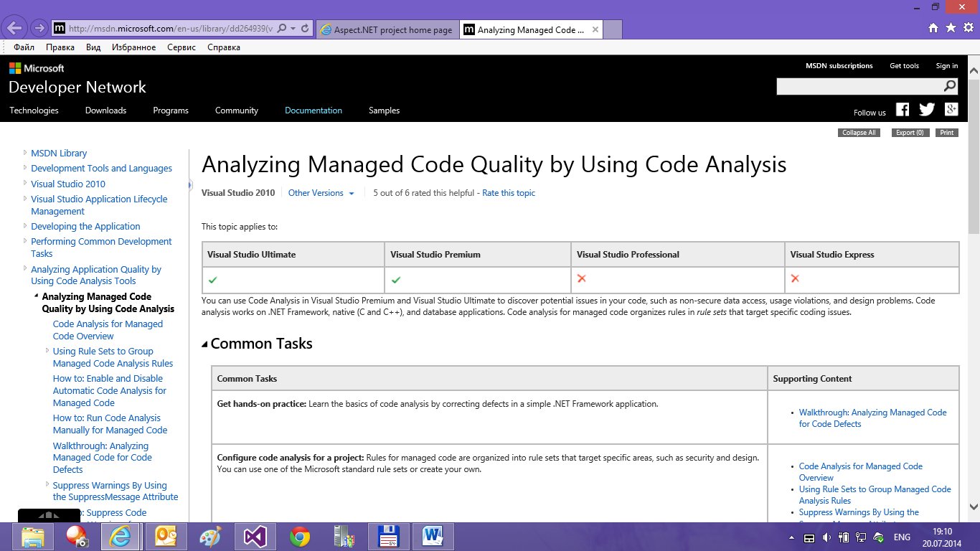Open Google Chrome from taskbar
The width and height of the screenshot is (980, 551).
click(x=300, y=536)
